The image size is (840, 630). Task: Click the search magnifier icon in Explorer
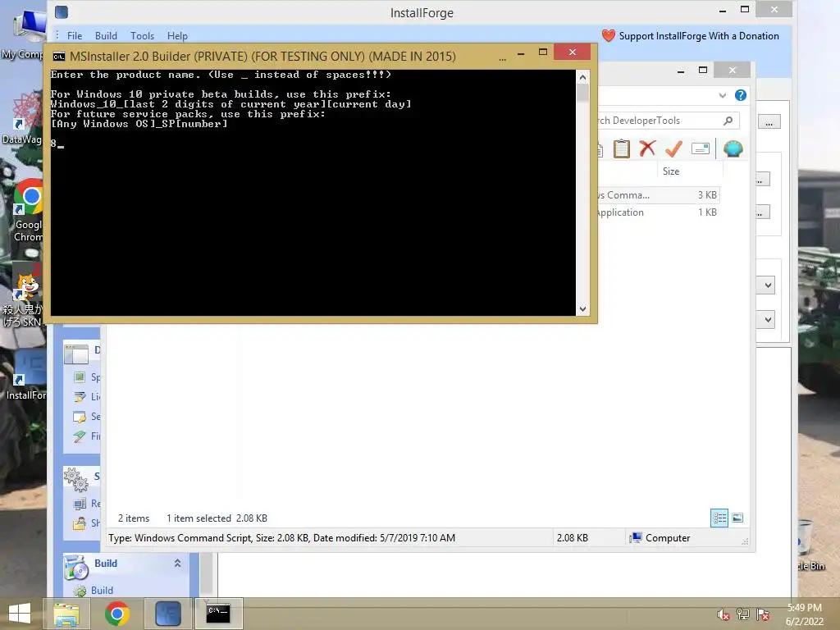(x=728, y=121)
